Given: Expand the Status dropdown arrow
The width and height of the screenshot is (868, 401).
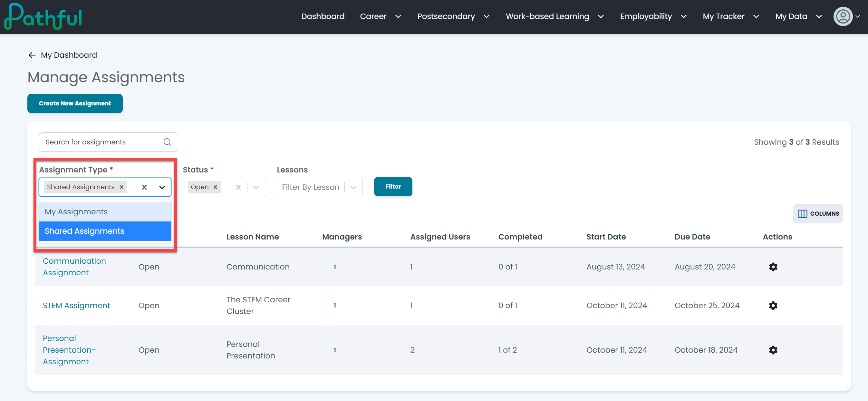Looking at the screenshot, I should click(x=256, y=187).
